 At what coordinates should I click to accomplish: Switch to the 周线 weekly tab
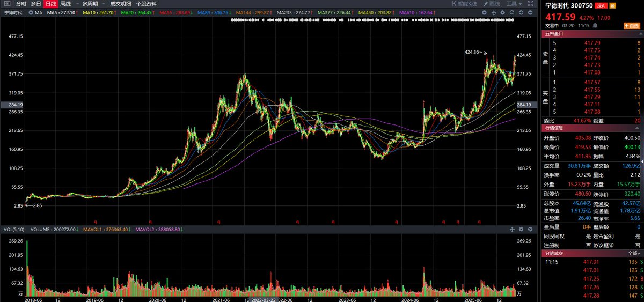(x=65, y=3)
